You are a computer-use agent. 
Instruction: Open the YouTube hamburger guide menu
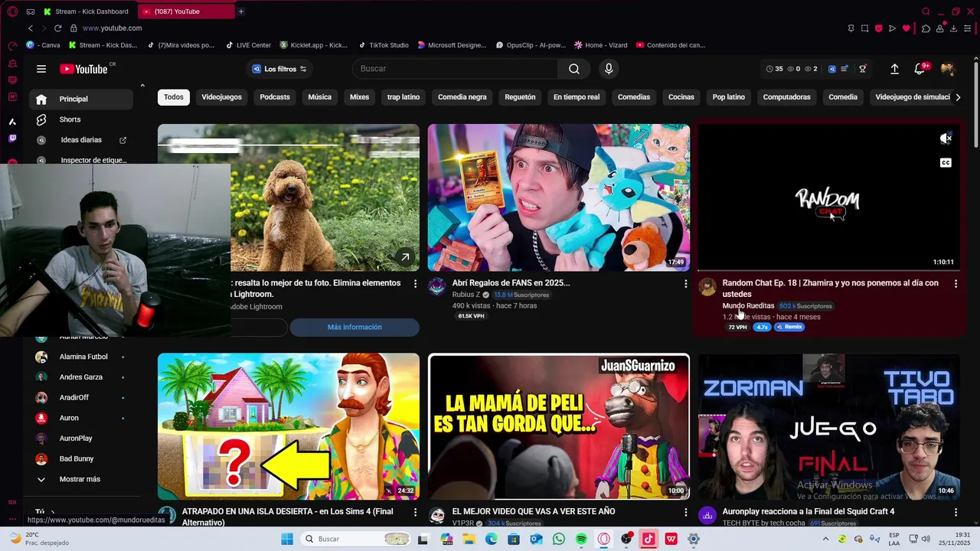click(41, 69)
